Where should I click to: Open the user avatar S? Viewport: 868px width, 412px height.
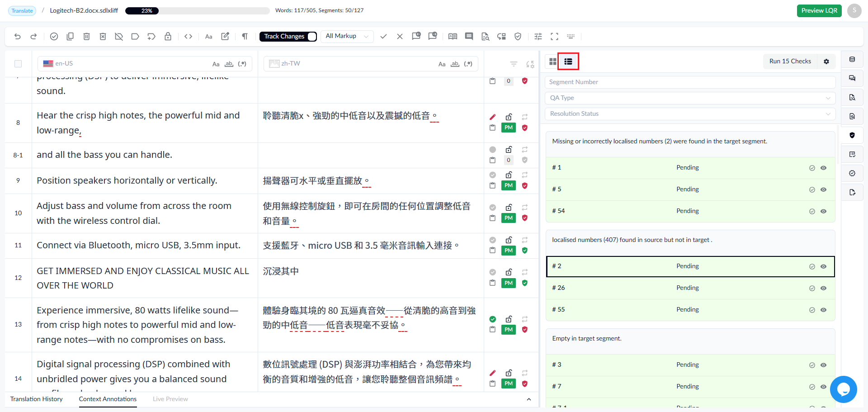[x=854, y=10]
